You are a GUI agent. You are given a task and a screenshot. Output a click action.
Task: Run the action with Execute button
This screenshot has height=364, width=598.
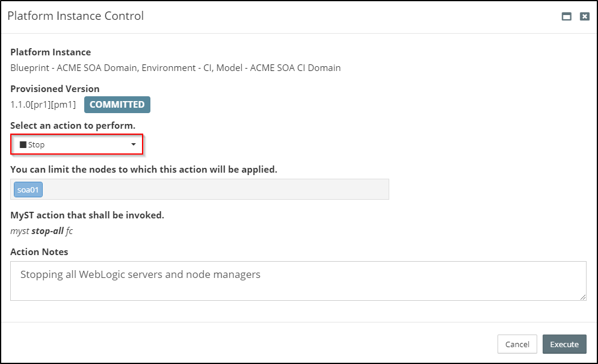[564, 344]
